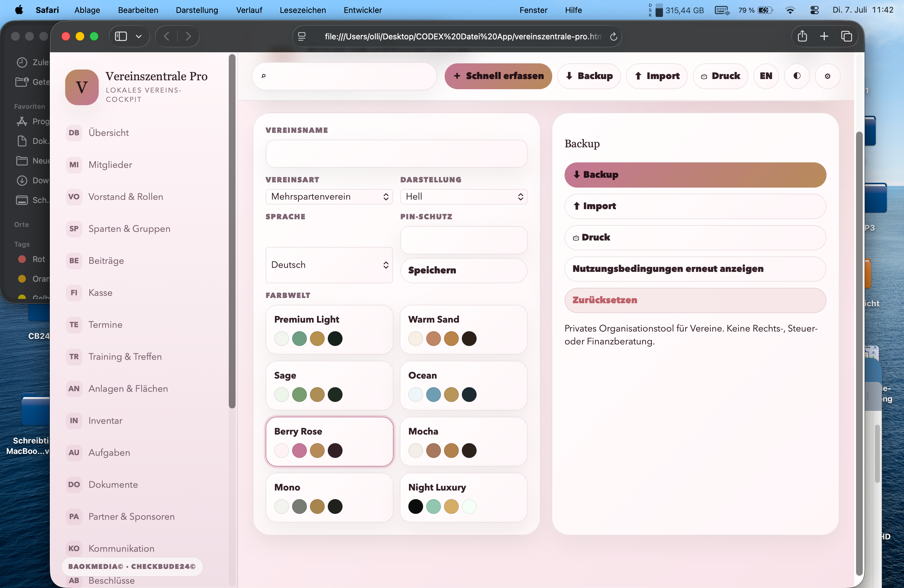Screen dimensions: 904x588
Task: Click the Vereinszentrale V logo
Action: click(82, 87)
